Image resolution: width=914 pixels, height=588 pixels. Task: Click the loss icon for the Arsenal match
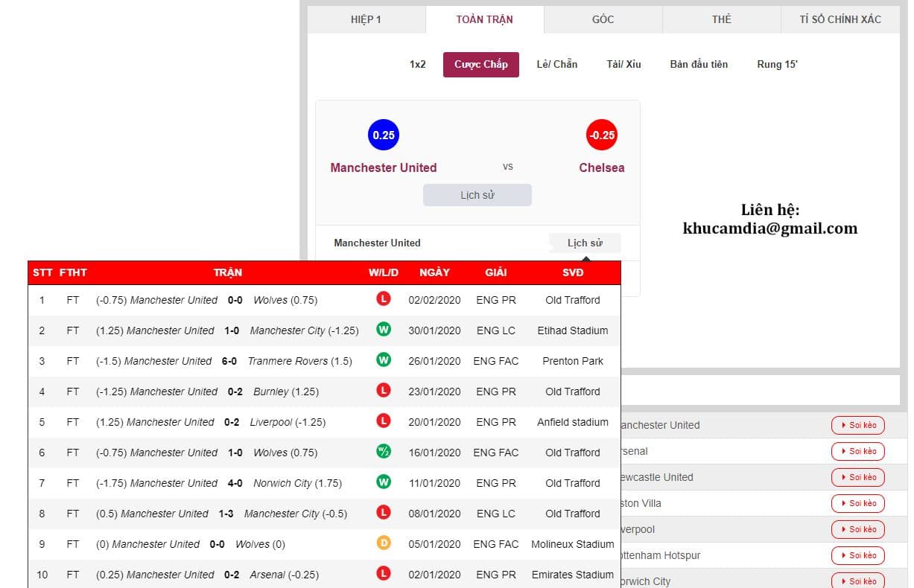point(384,574)
